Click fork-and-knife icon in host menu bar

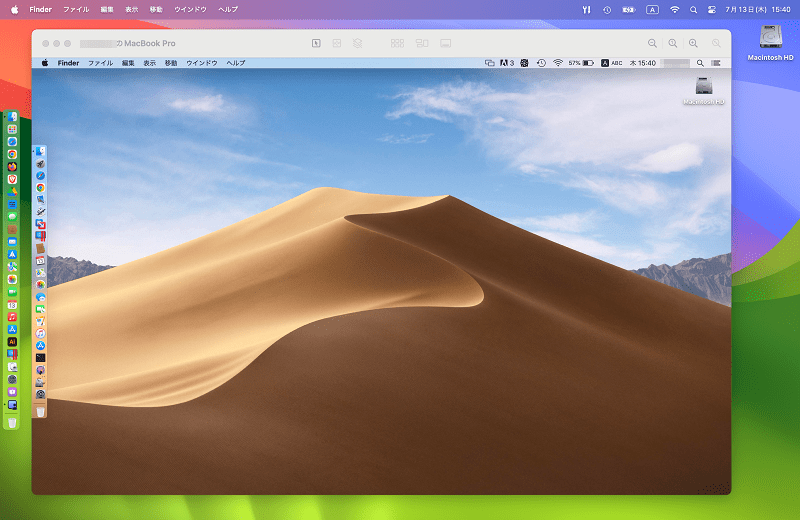click(x=586, y=10)
